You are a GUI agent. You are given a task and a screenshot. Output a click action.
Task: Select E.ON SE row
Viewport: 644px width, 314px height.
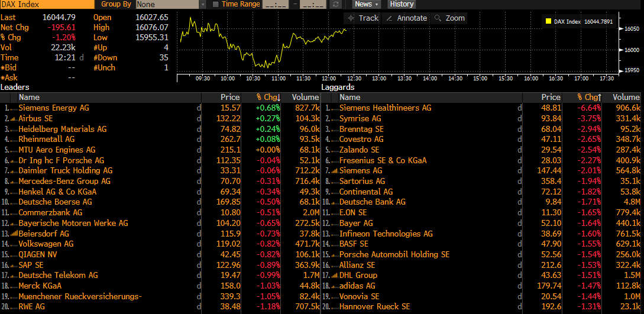[481, 213]
